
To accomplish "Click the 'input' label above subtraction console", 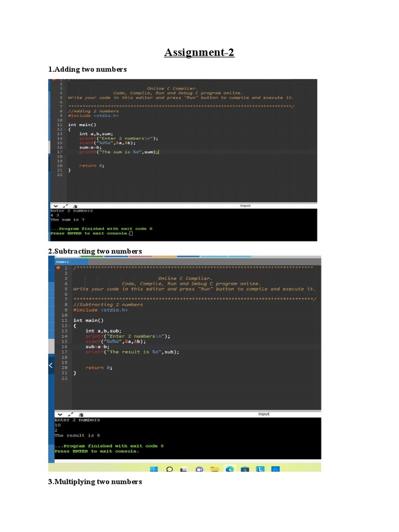I will pos(263,414).
